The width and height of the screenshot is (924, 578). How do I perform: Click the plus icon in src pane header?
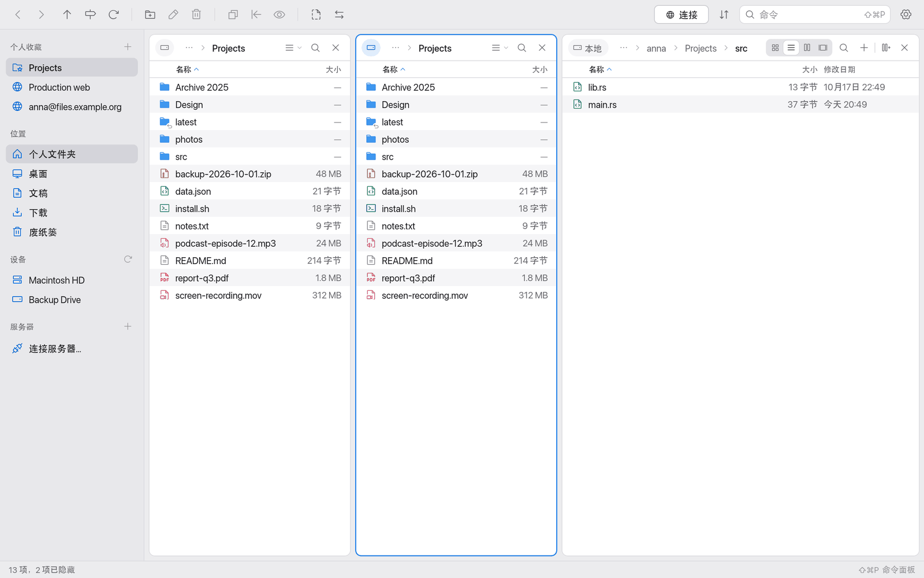click(864, 48)
